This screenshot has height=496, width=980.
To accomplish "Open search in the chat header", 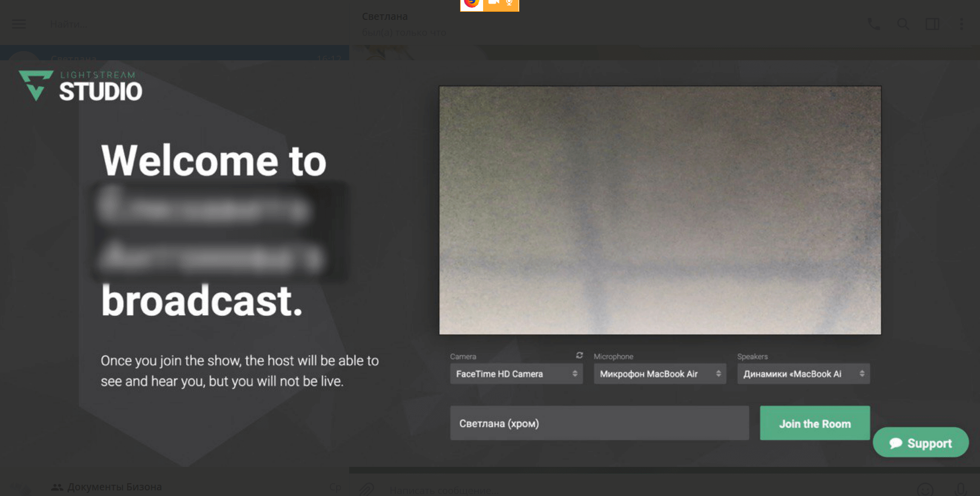I will click(x=903, y=24).
